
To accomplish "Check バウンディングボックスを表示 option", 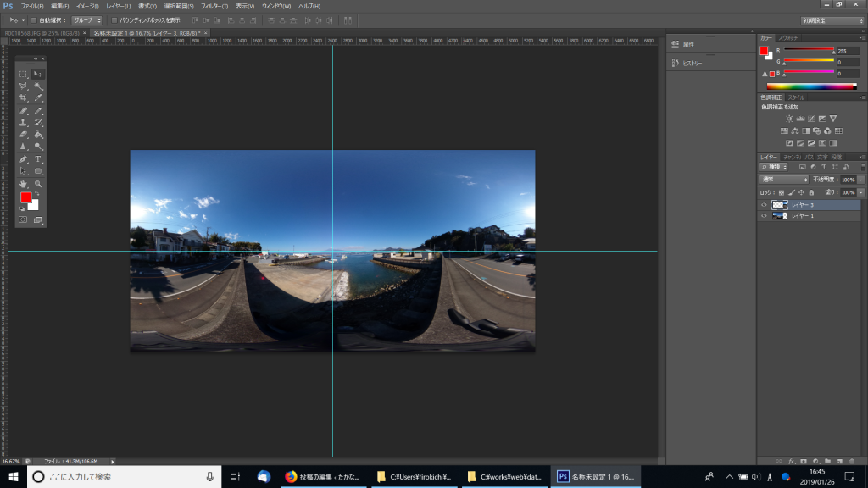I will pyautogui.click(x=114, y=19).
